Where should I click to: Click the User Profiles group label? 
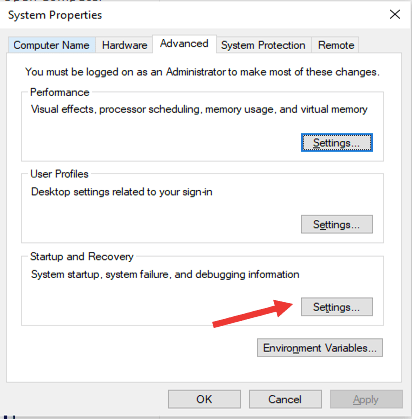59,174
